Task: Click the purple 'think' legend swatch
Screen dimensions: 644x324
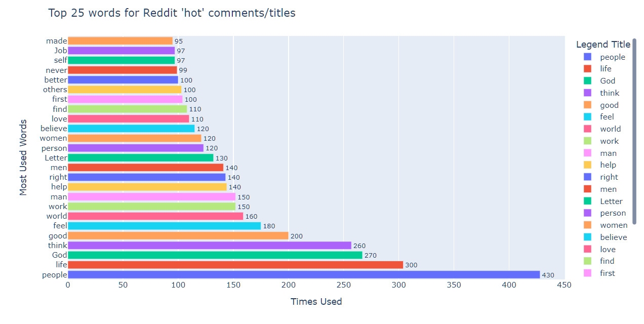Action: click(x=587, y=93)
